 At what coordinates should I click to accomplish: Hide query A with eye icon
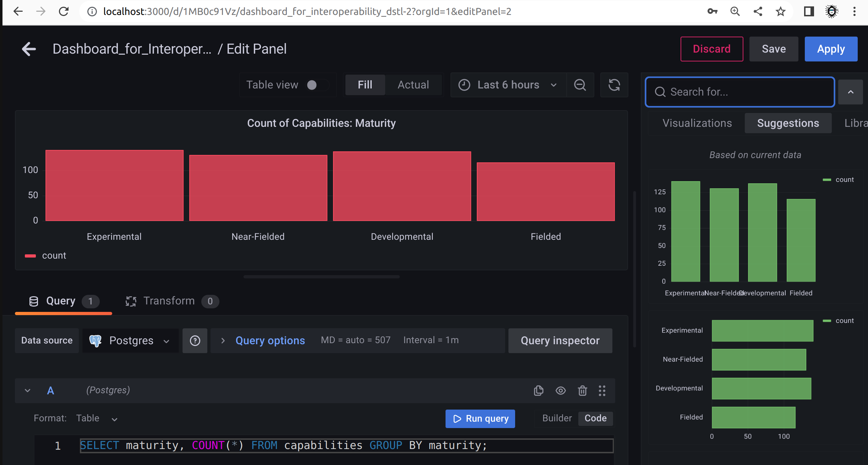click(x=561, y=390)
